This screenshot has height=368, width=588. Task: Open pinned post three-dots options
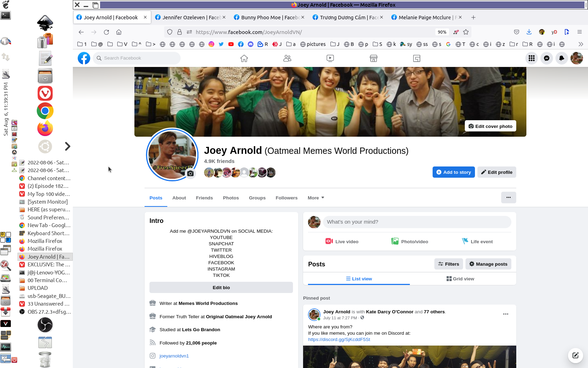[506, 314]
